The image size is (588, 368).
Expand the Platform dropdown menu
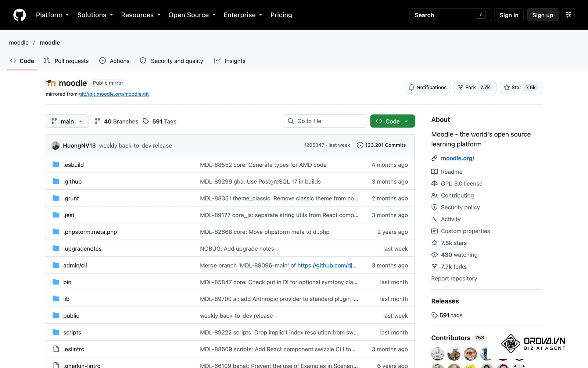[53, 15]
